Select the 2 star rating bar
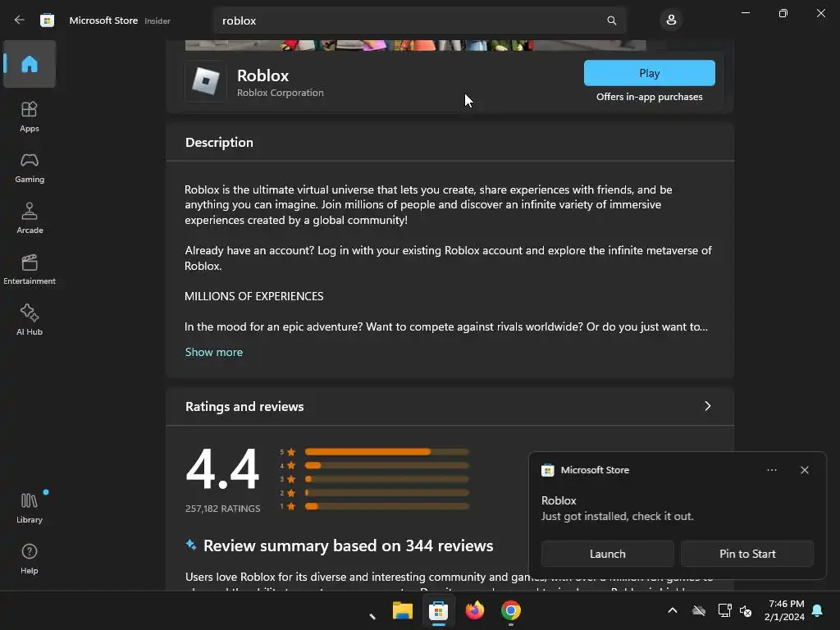This screenshot has height=630, width=840. point(387,493)
